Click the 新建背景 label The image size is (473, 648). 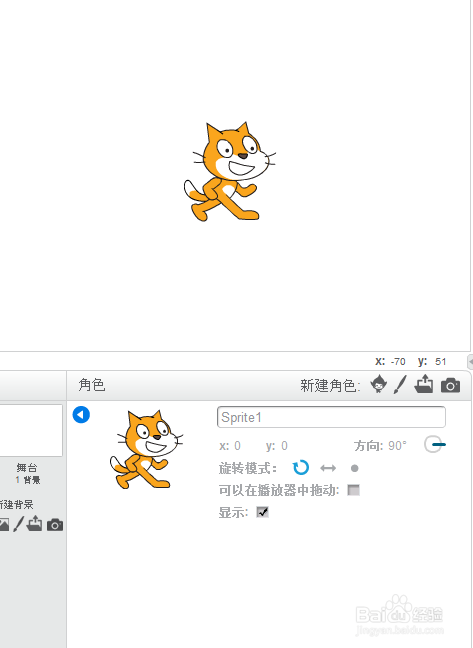click(16, 504)
